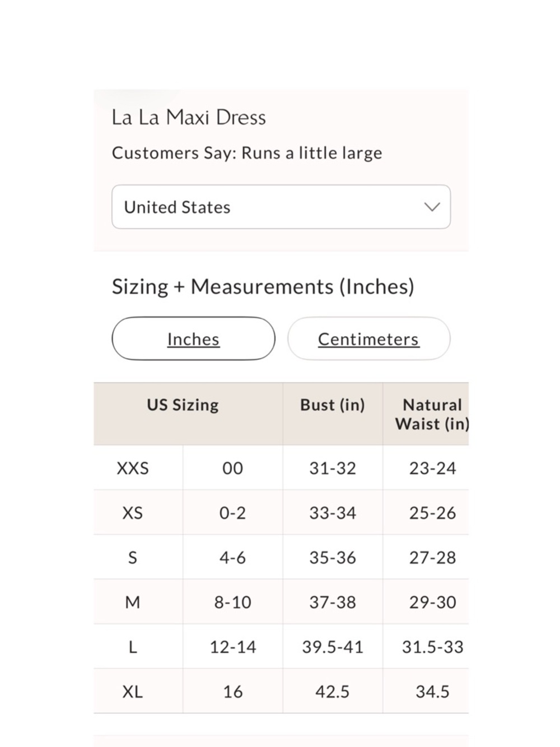
Task: Click the Bust (in) column header
Action: [332, 405]
